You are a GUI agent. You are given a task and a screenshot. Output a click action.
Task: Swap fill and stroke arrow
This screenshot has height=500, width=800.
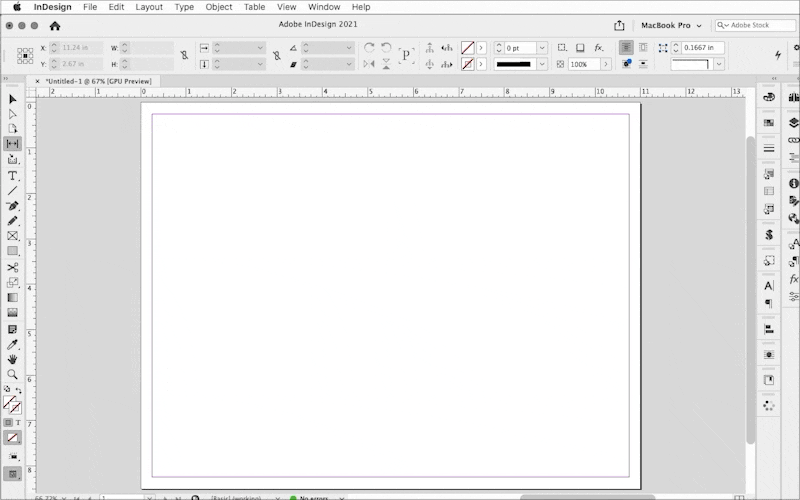tap(18, 390)
